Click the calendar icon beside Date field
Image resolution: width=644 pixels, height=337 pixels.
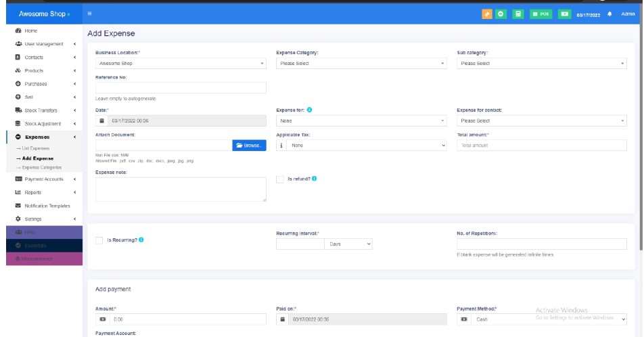[101, 120]
